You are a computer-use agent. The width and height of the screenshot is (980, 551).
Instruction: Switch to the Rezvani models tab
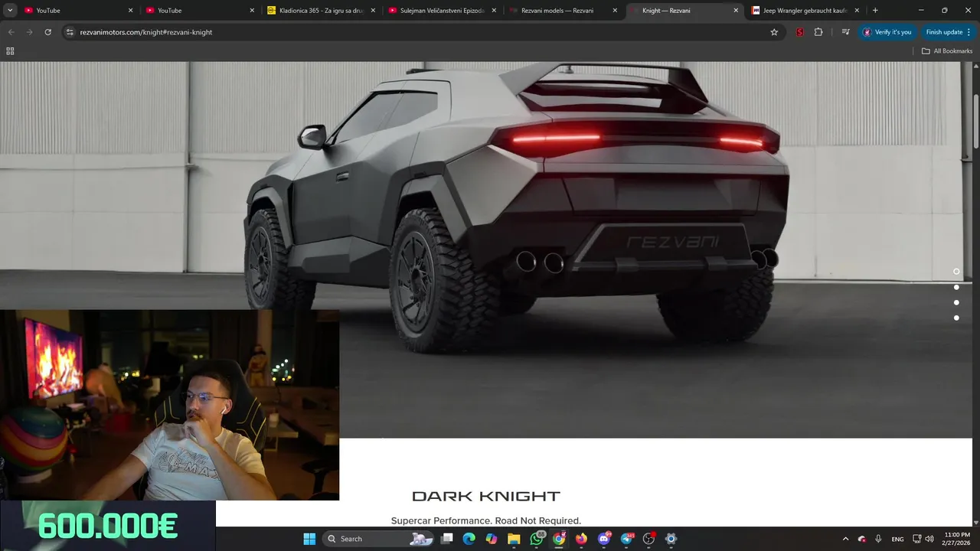(x=563, y=11)
